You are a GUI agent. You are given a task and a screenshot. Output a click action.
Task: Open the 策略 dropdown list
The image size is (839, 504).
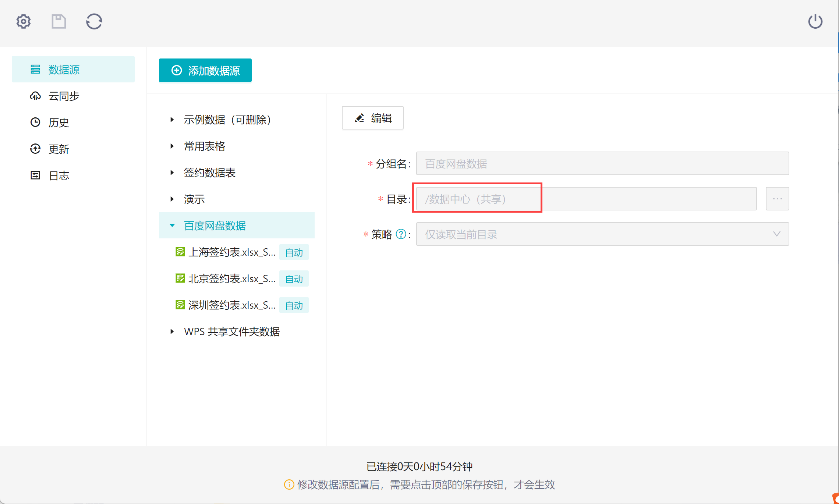602,234
